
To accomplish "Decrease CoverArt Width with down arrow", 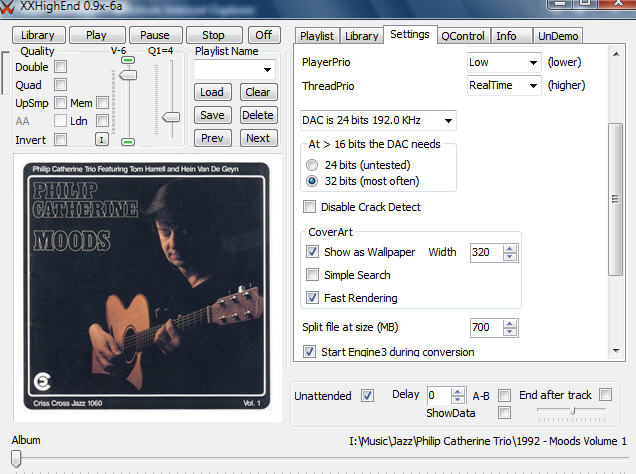I will [x=509, y=257].
